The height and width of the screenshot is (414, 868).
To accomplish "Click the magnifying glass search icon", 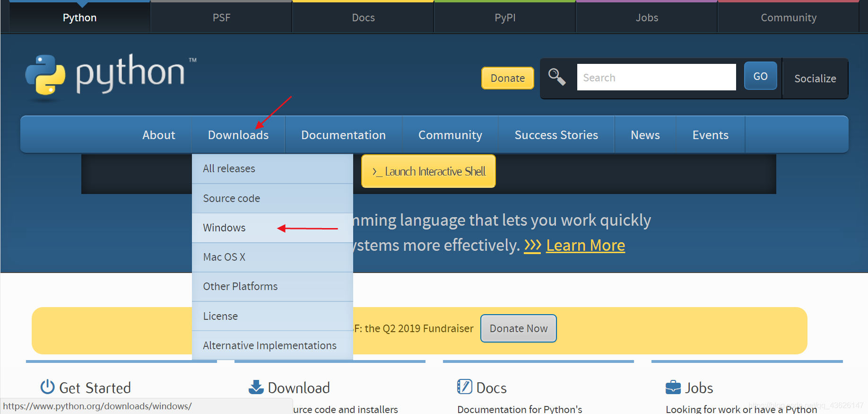I will (x=557, y=77).
